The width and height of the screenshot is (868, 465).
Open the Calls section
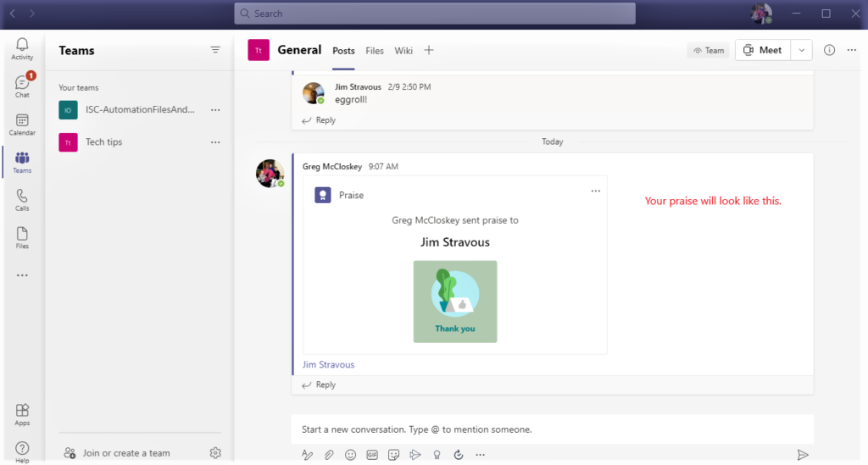pyautogui.click(x=22, y=200)
